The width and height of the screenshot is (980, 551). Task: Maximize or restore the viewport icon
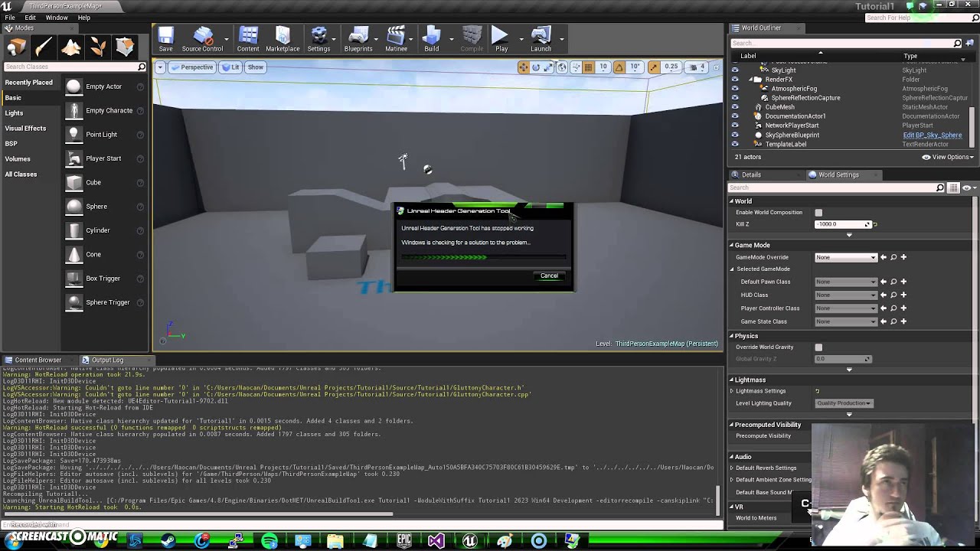tap(716, 67)
